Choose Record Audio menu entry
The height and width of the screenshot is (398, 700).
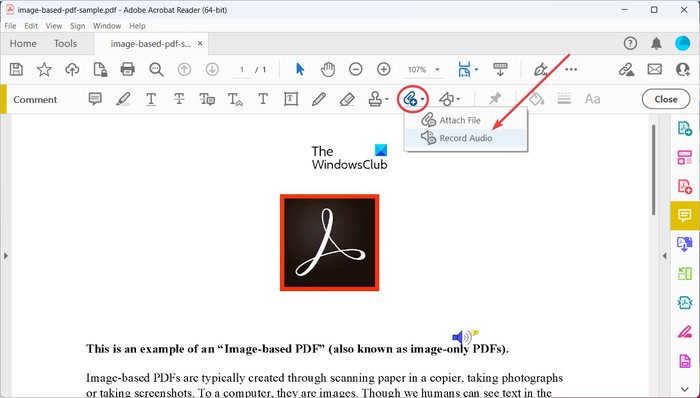(466, 138)
